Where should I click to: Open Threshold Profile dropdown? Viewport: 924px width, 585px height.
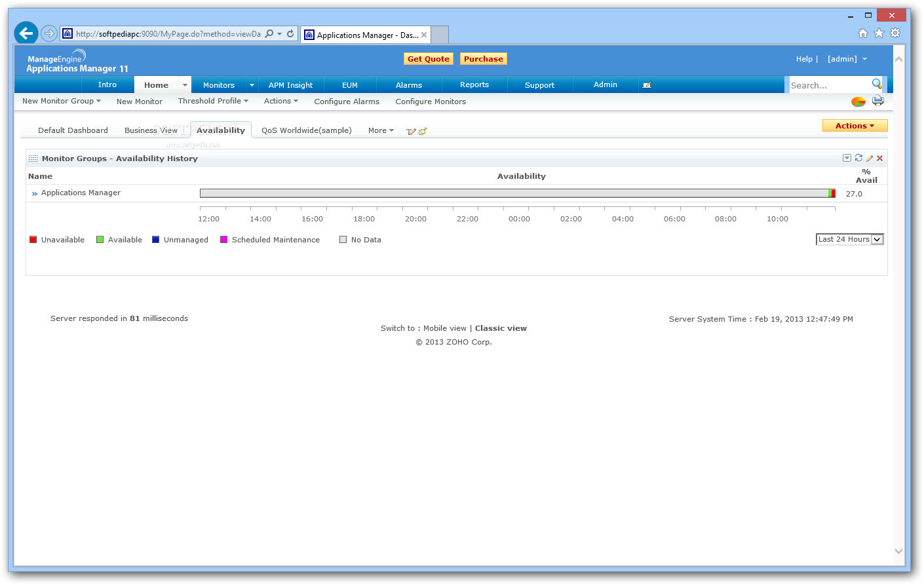(x=213, y=101)
